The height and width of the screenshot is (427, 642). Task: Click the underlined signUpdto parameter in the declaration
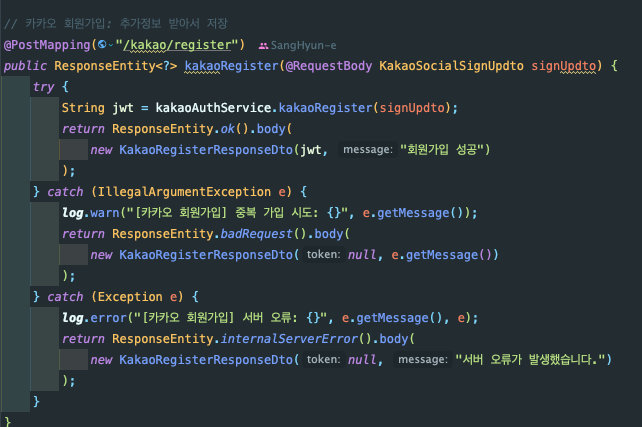click(x=563, y=66)
